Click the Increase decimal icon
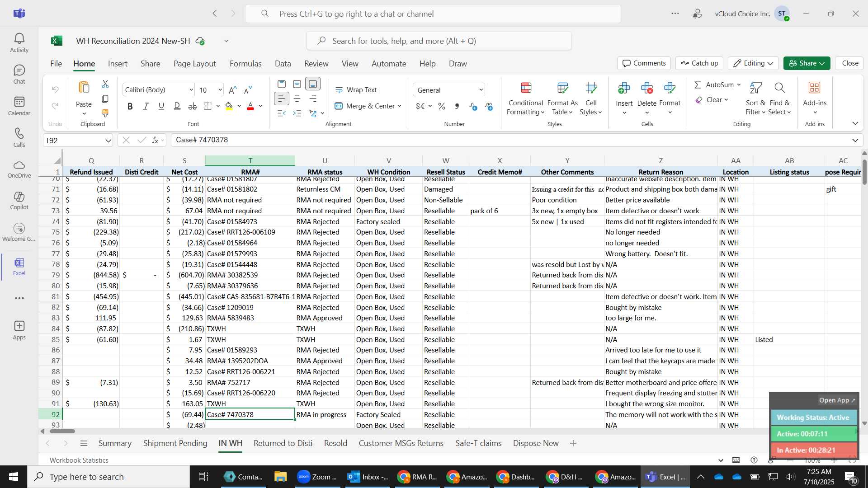 click(x=473, y=106)
